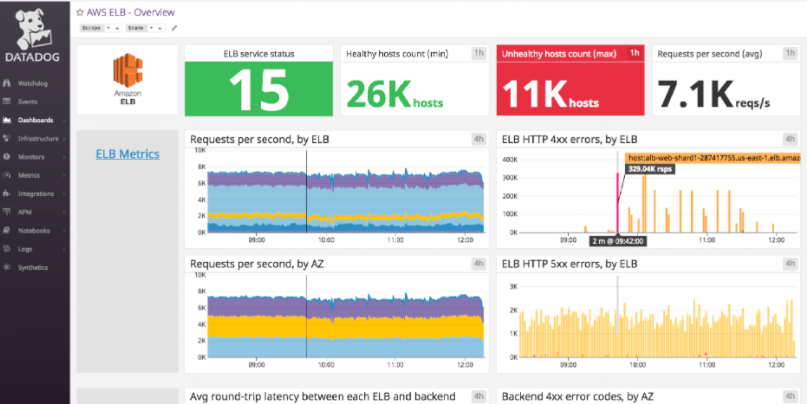This screenshot has width=807, height=404.
Task: Click the Requests per second, by ELB title
Action: click(260, 139)
